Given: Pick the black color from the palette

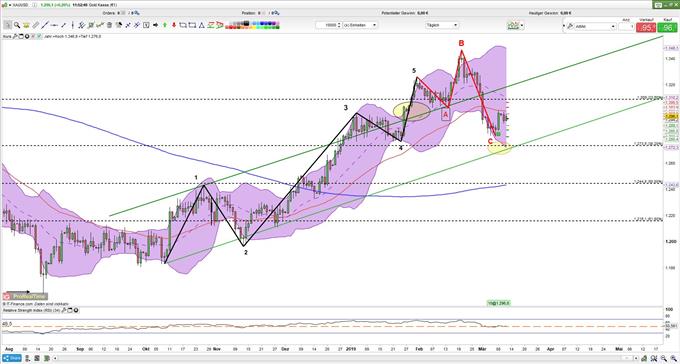Looking at the screenshot, I should point(246,23).
